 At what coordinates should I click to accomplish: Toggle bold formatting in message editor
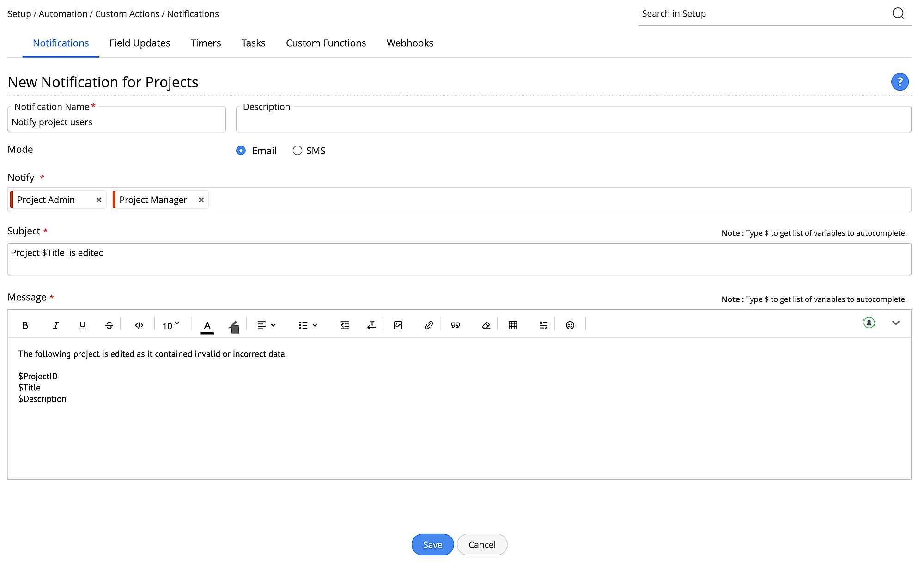[25, 325]
